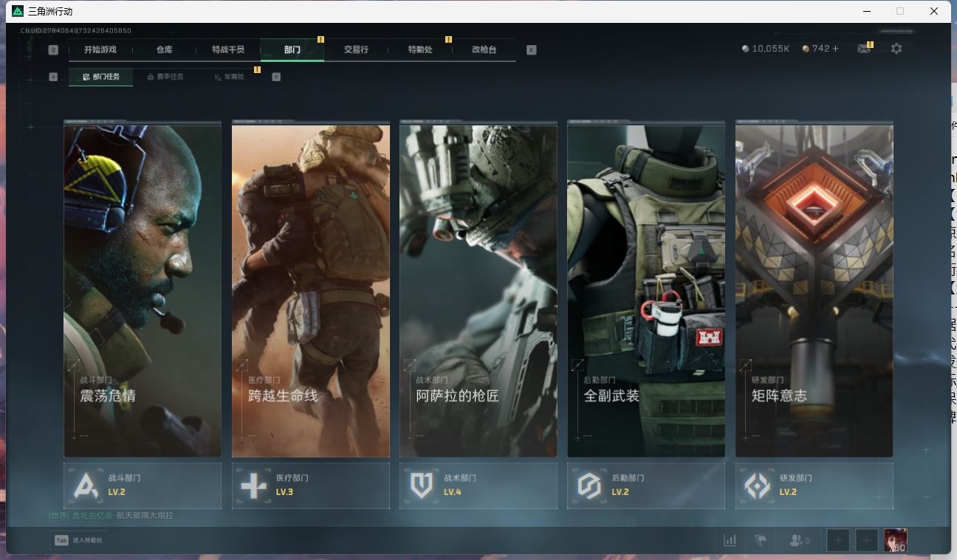Click the world chat message line

tap(111, 515)
